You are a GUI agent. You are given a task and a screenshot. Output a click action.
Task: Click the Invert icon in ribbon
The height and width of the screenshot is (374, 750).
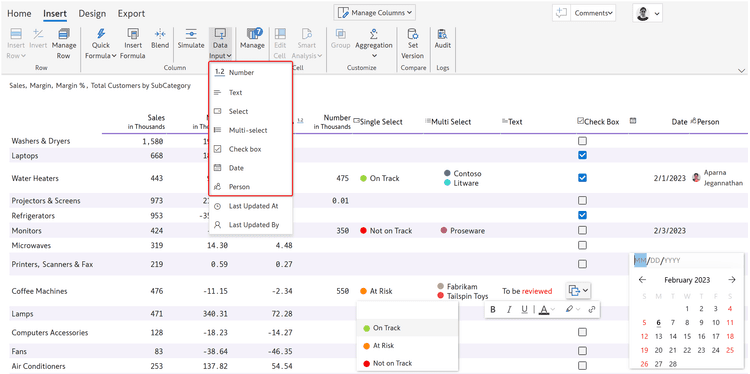tap(38, 34)
